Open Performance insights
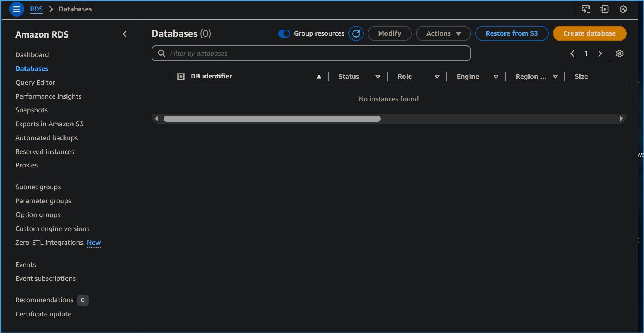 pyautogui.click(x=48, y=96)
